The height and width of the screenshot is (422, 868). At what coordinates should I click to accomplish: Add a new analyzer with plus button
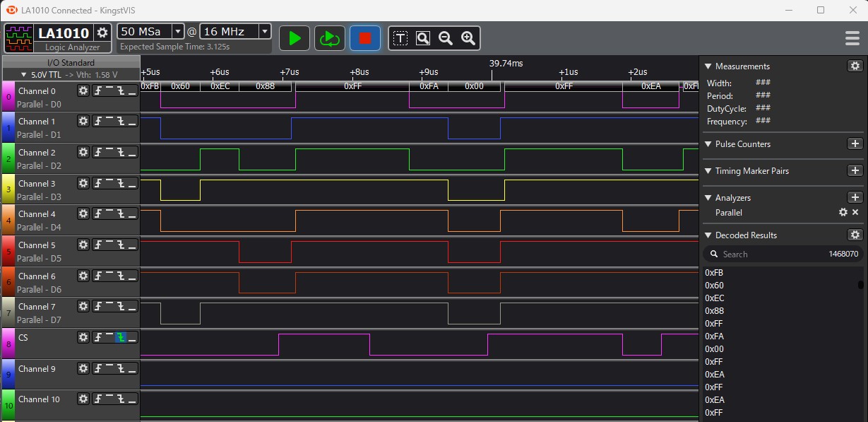[x=855, y=198]
